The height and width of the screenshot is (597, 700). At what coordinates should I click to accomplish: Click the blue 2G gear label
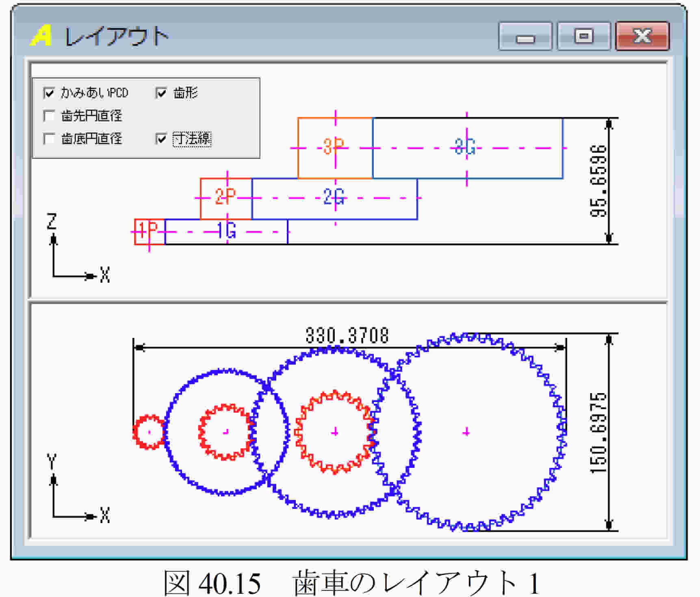point(334,197)
